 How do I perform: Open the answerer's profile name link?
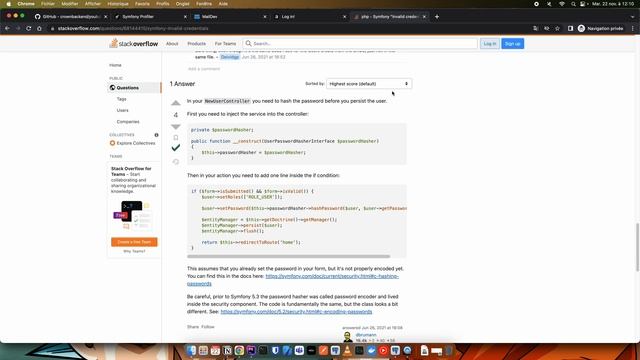[366, 335]
